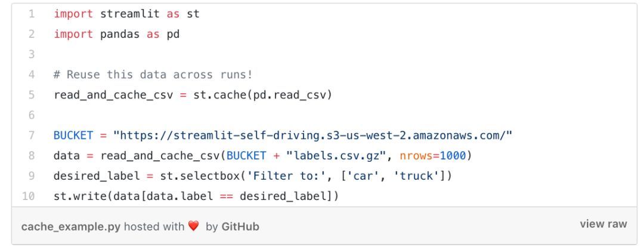644x246 pixels.
Task: Click the BUCKET URL string
Action: (x=313, y=136)
